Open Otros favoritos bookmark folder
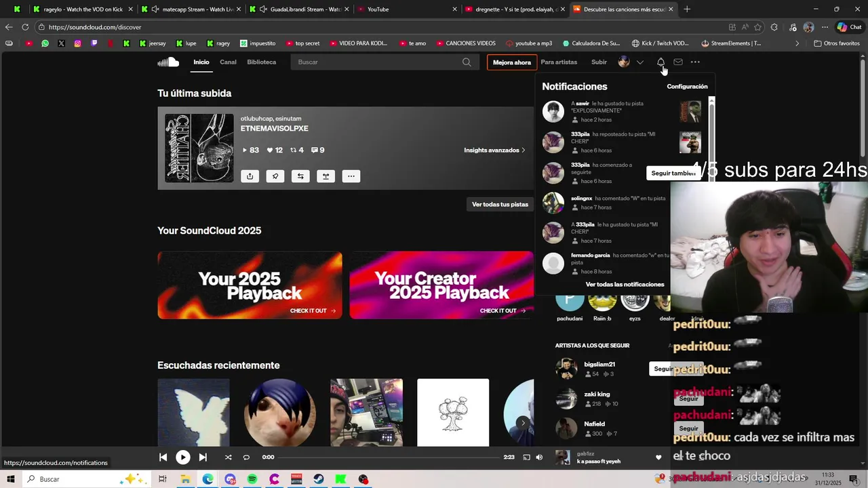The height and width of the screenshot is (488, 868). coord(837,43)
